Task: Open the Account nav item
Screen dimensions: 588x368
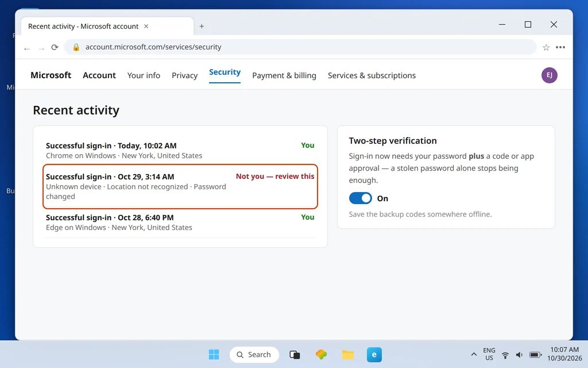Action: 99,75
